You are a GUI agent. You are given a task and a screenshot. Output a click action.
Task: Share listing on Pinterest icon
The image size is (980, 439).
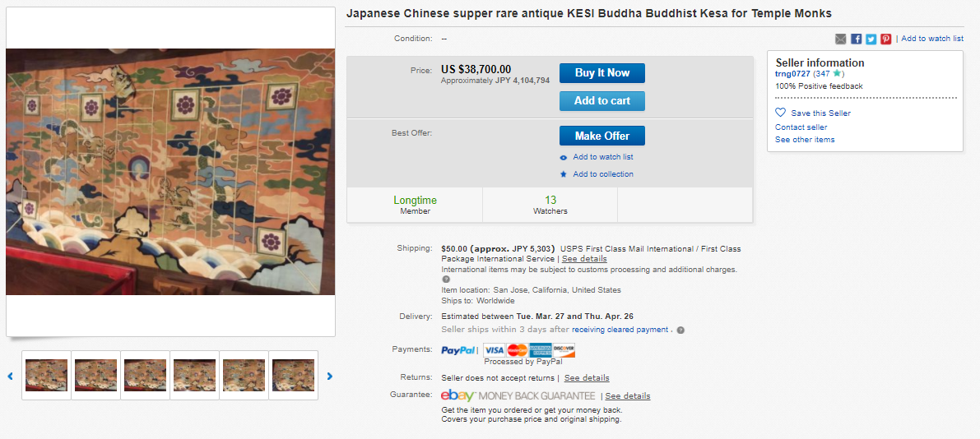click(x=886, y=39)
